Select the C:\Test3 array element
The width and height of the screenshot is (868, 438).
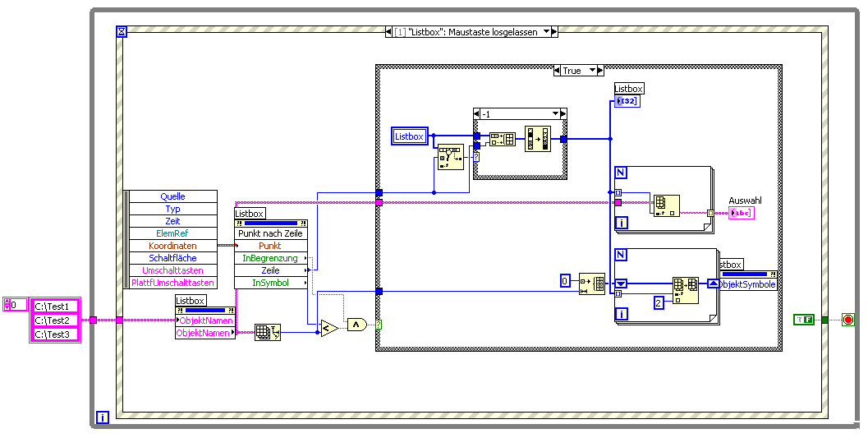[x=55, y=334]
